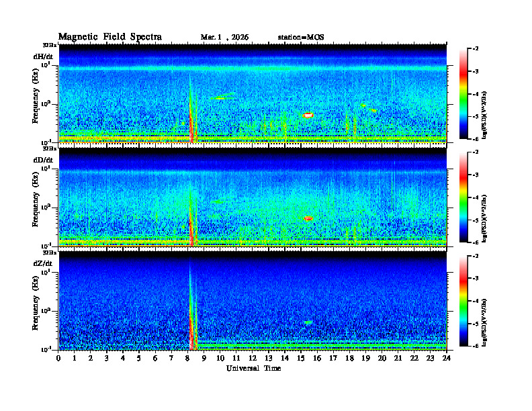Click the hour "24" tick label on the time axis

click(x=447, y=359)
